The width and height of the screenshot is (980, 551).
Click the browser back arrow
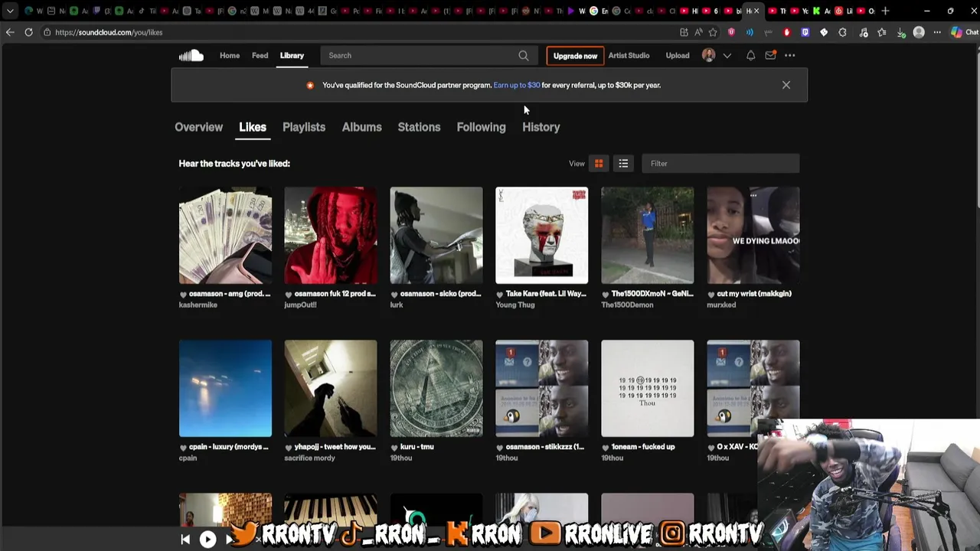(10, 32)
